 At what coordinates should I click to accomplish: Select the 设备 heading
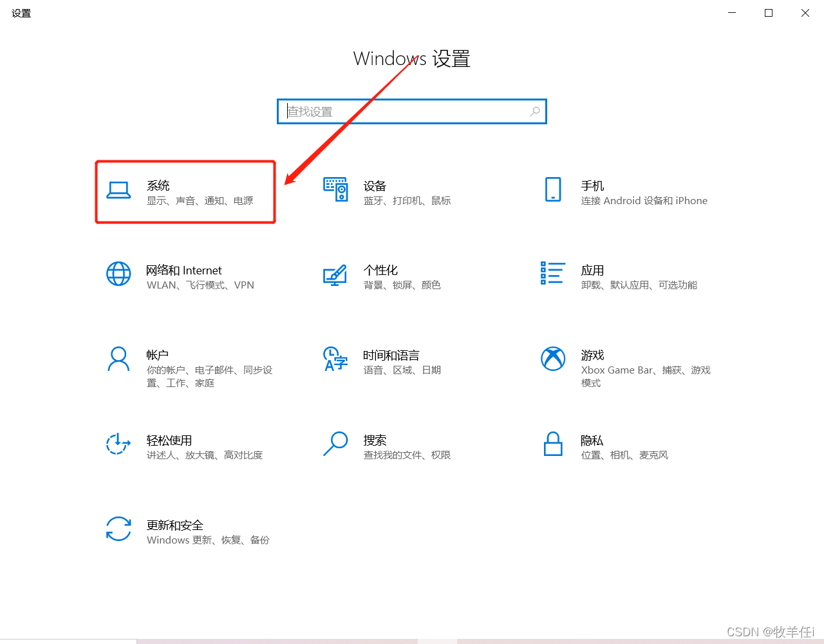click(x=375, y=185)
